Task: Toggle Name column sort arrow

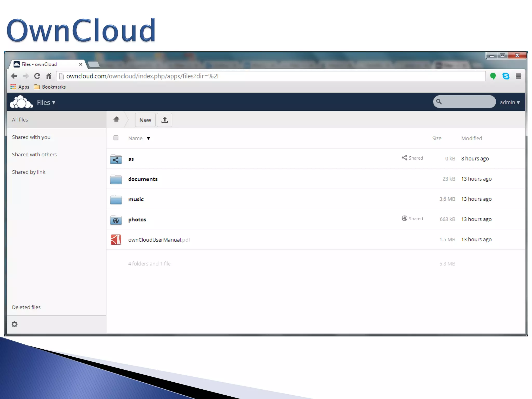Action: (148, 138)
